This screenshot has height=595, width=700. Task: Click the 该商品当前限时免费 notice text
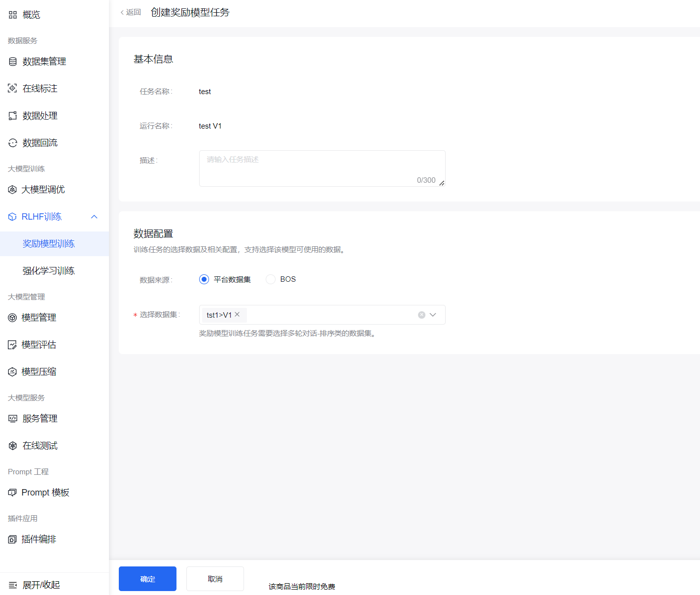[x=302, y=587]
